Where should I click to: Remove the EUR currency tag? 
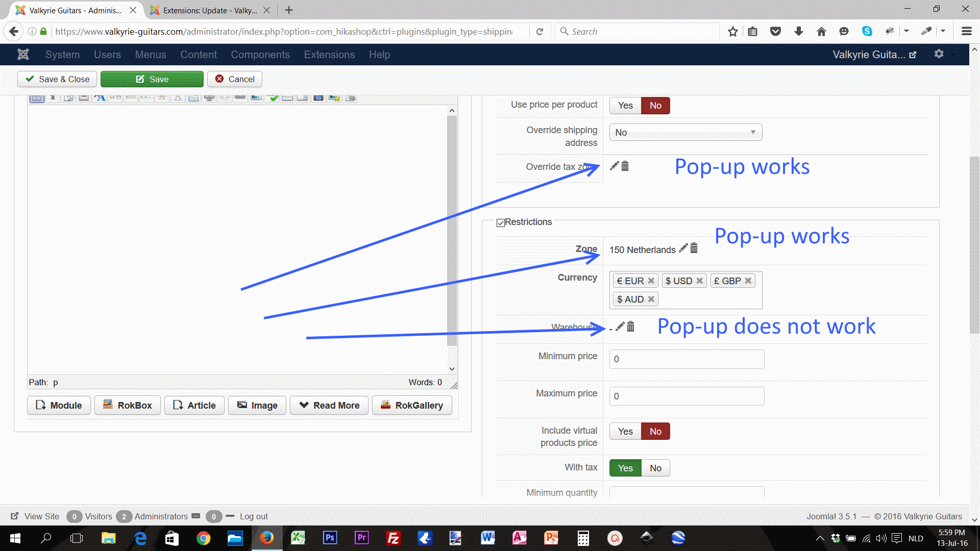click(651, 281)
